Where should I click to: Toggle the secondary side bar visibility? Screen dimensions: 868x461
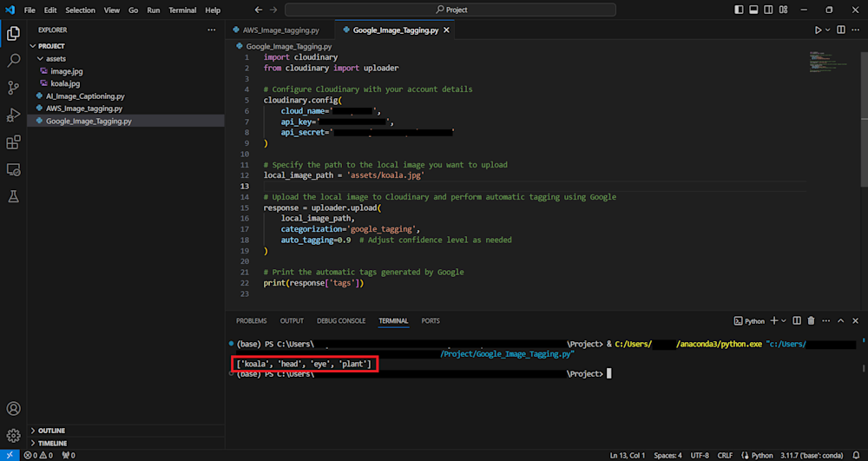pos(768,10)
